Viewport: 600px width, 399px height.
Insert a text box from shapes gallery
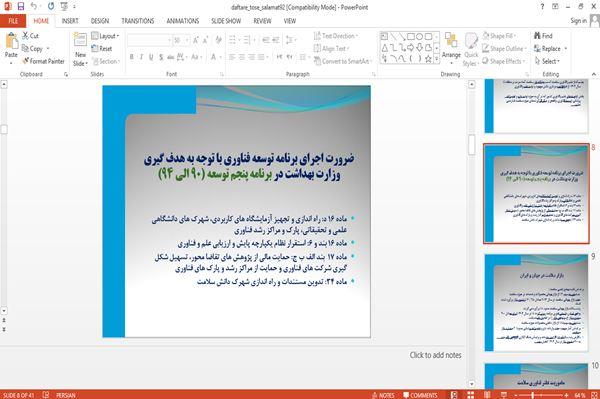[385, 37]
